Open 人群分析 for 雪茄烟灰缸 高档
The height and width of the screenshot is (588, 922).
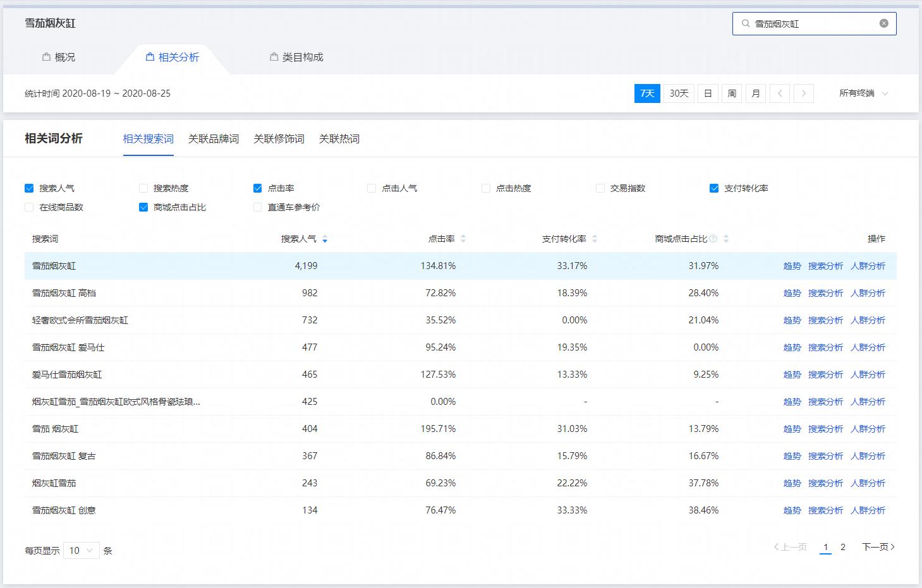point(869,292)
